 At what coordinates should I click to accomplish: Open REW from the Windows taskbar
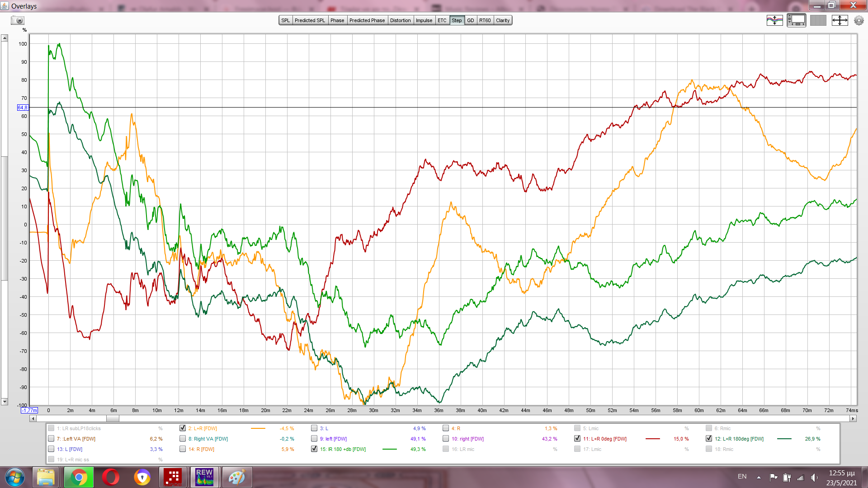(x=204, y=477)
